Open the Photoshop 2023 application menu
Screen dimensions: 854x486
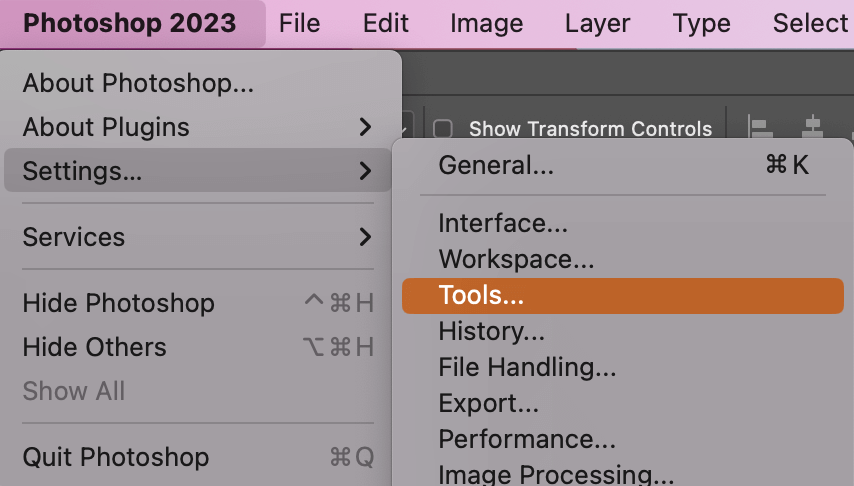[x=130, y=23]
